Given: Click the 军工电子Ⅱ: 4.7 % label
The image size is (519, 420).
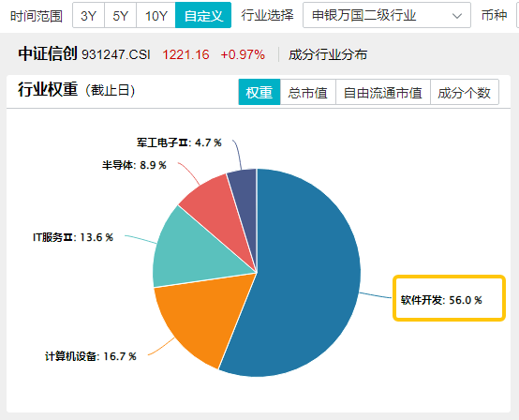Looking at the screenshot, I should click(179, 142).
